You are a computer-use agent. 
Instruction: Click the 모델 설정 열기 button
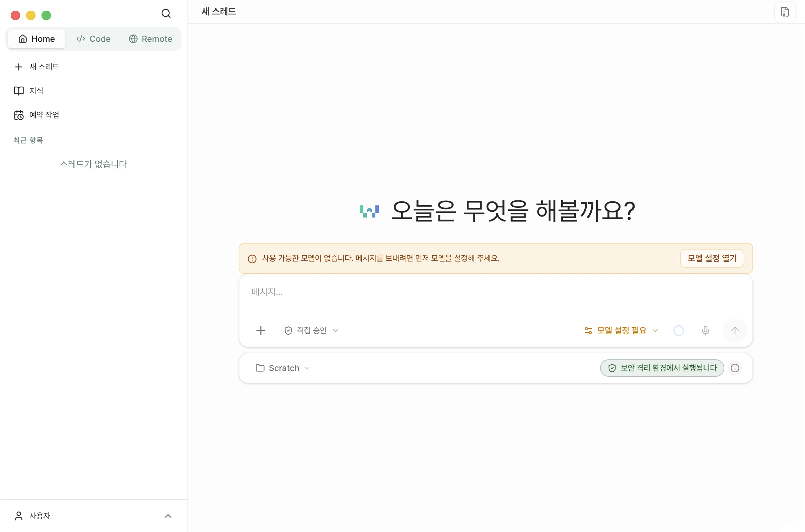[x=712, y=258]
